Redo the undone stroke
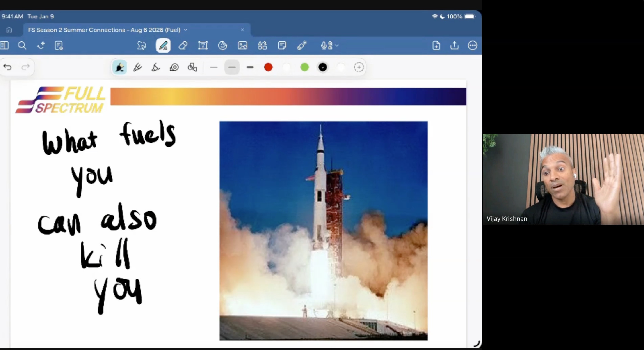This screenshot has height=350, width=644. coord(25,67)
